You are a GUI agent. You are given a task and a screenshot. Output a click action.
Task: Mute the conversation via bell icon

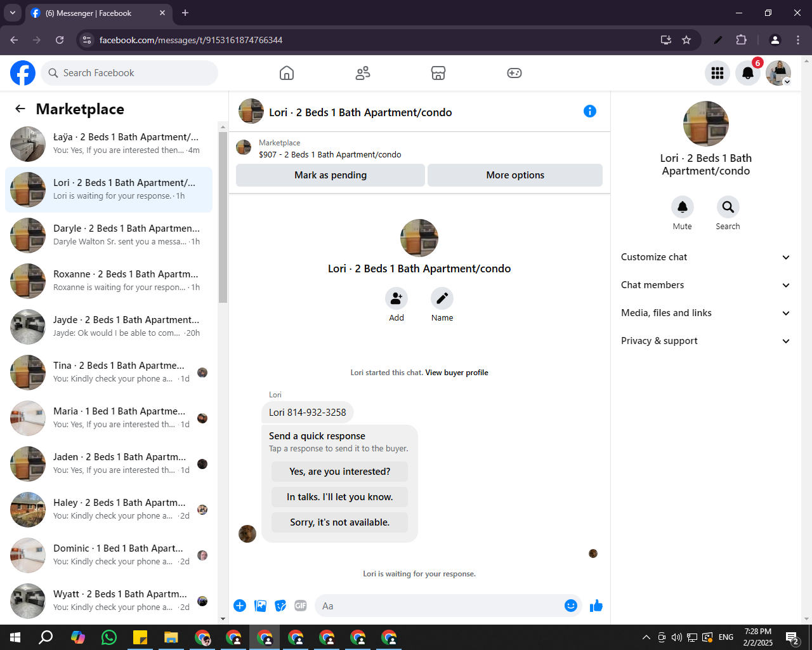pyautogui.click(x=683, y=207)
